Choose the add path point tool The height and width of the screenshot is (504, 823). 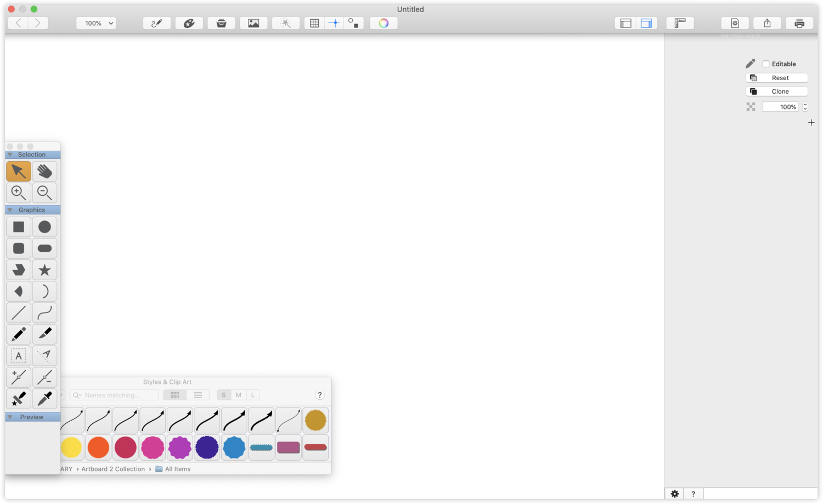19,377
